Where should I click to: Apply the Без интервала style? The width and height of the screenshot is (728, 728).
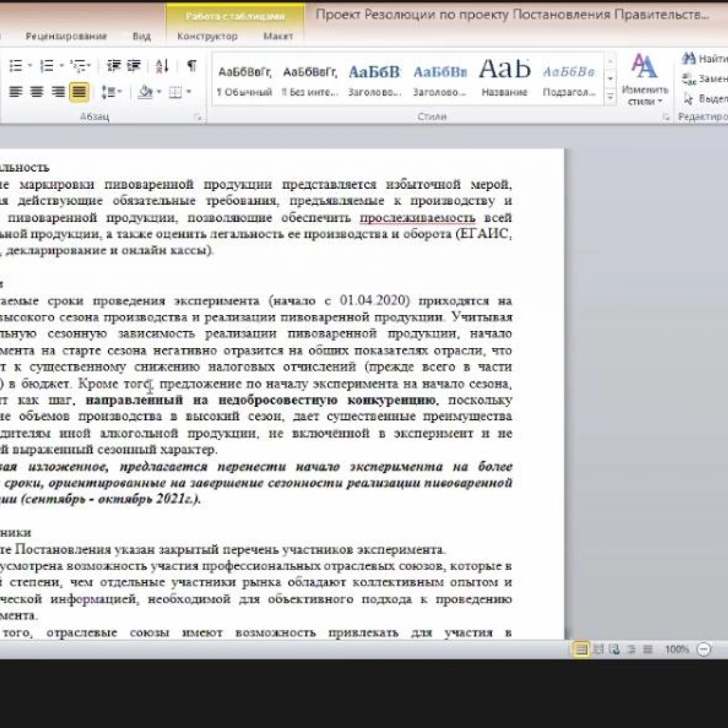[x=310, y=80]
